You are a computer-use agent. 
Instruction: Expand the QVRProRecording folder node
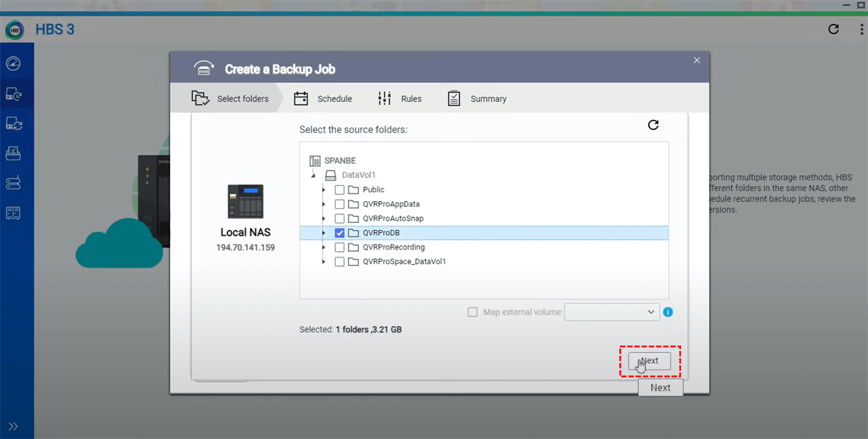click(x=324, y=247)
